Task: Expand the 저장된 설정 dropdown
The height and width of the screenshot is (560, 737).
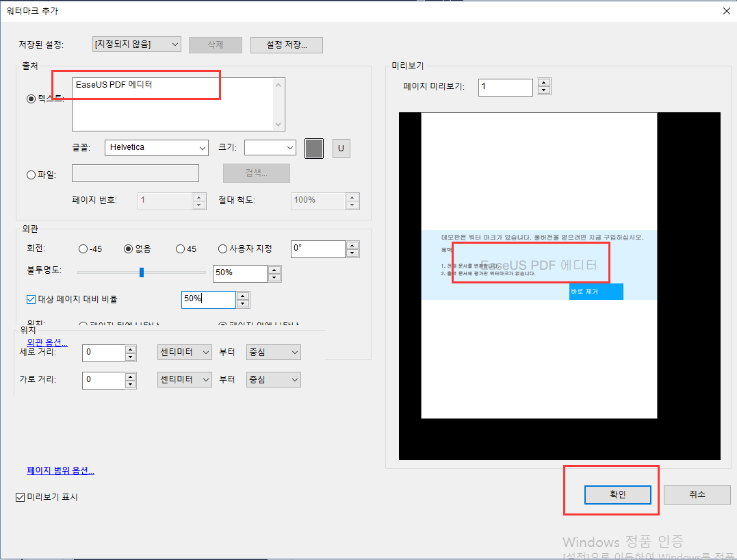Action: tap(136, 44)
